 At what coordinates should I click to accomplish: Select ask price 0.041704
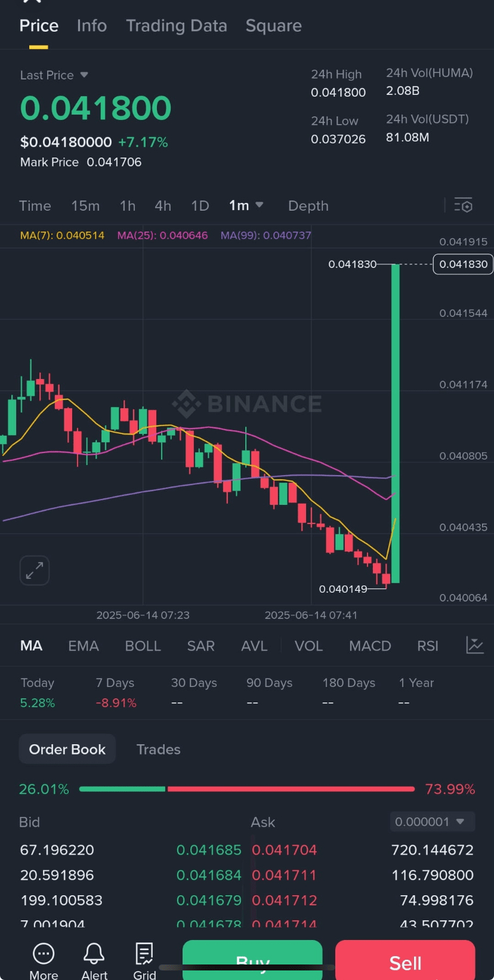[285, 850]
